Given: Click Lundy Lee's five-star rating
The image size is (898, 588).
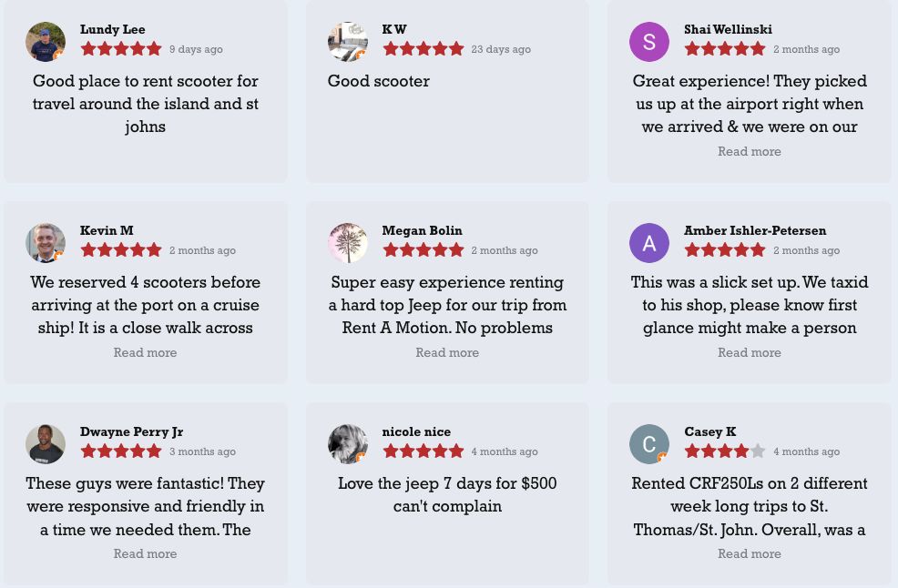Looking at the screenshot, I should pyautogui.click(x=121, y=48).
